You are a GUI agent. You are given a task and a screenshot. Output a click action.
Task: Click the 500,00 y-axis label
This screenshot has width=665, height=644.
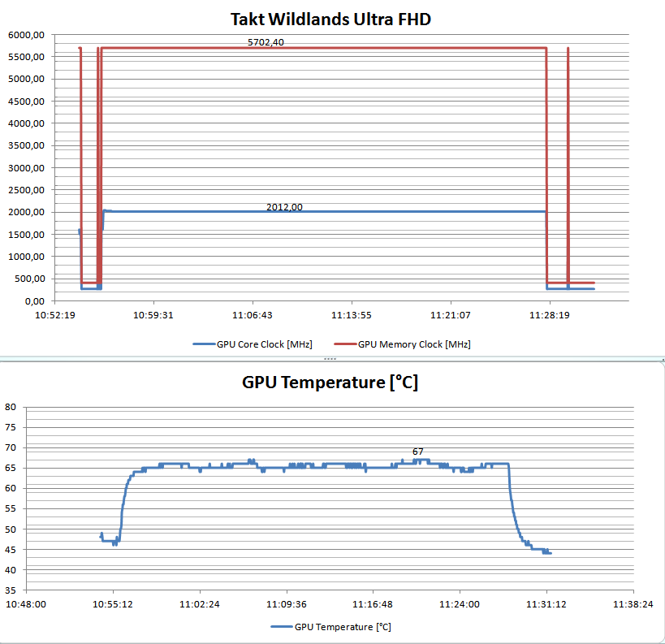30,279
